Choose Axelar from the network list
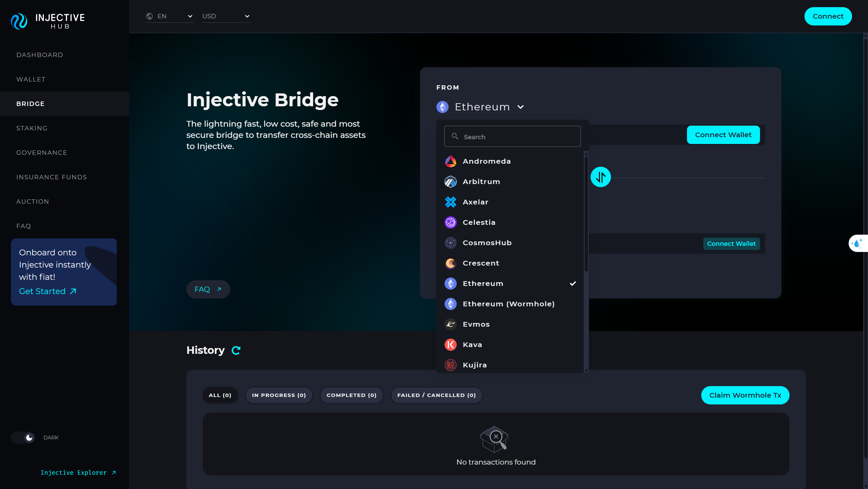868x489 pixels. click(x=510, y=202)
